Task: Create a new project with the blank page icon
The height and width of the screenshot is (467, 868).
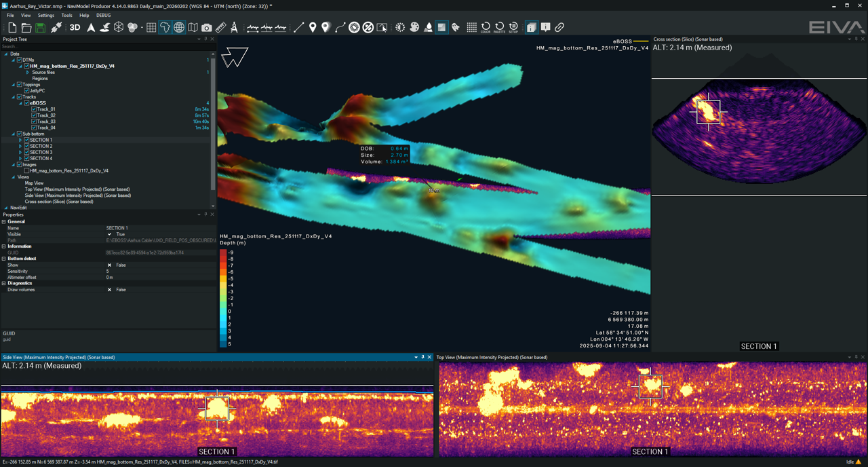Action: [12, 28]
